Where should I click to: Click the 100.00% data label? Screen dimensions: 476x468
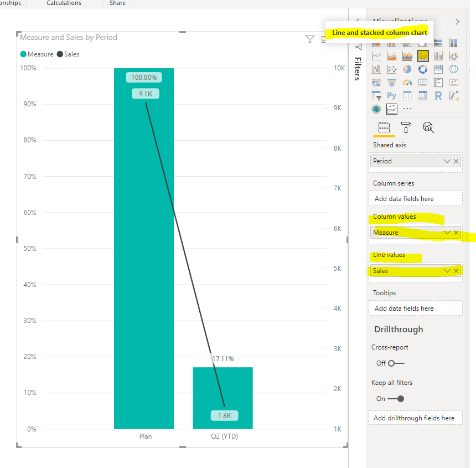pos(144,78)
